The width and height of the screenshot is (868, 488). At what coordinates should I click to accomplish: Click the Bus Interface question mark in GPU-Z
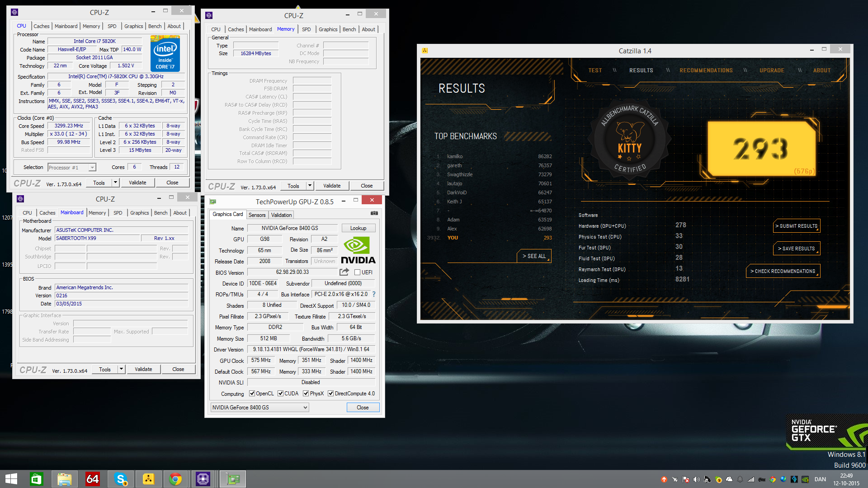[x=374, y=294]
